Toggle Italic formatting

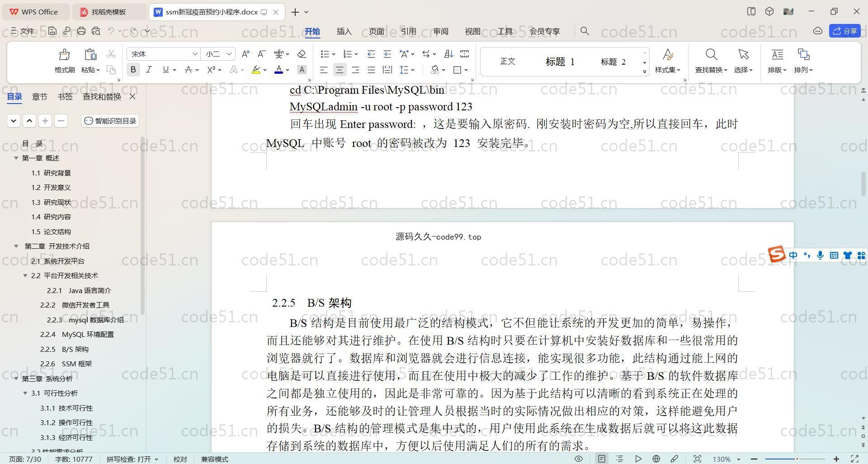tap(149, 70)
